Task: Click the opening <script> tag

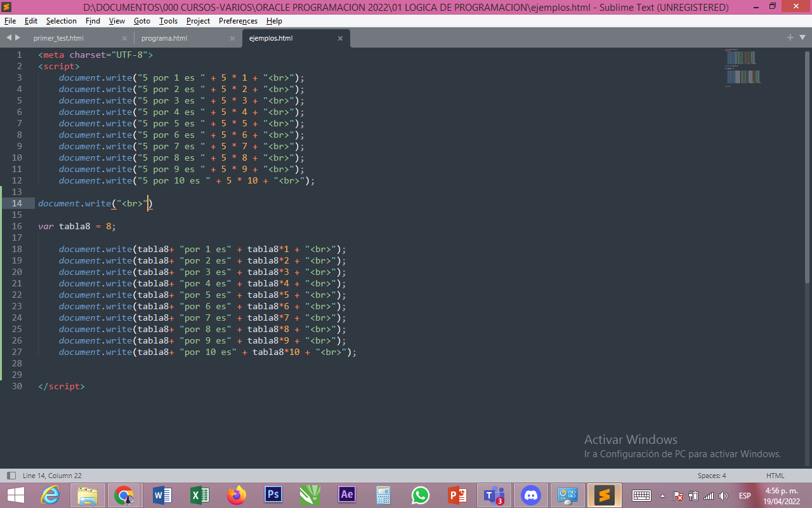Action: click(x=58, y=66)
